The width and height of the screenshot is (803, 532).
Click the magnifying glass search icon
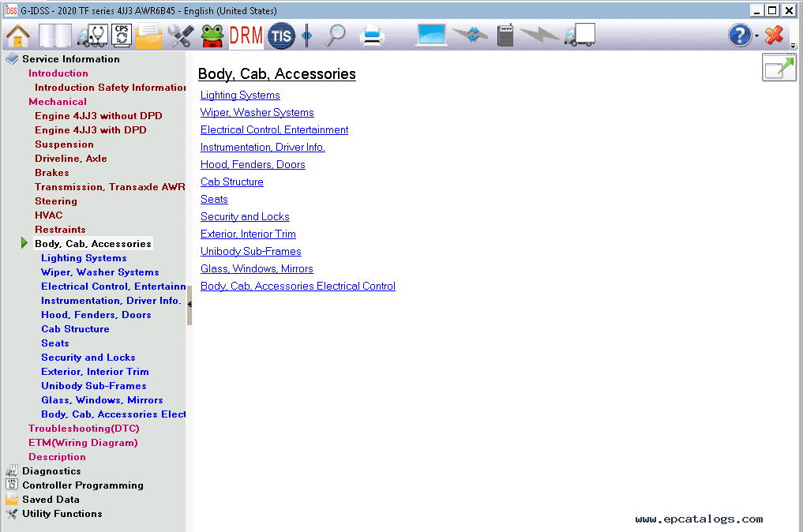click(x=336, y=36)
